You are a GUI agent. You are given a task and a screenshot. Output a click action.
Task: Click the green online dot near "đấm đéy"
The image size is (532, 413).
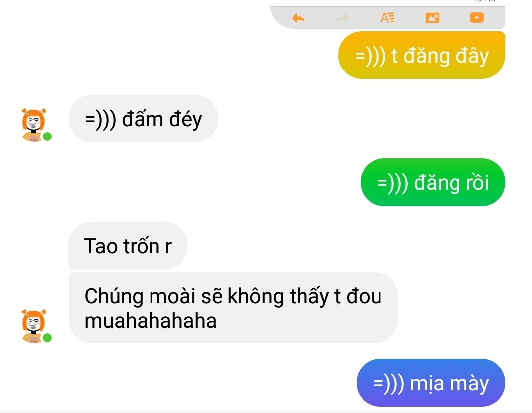(47, 137)
